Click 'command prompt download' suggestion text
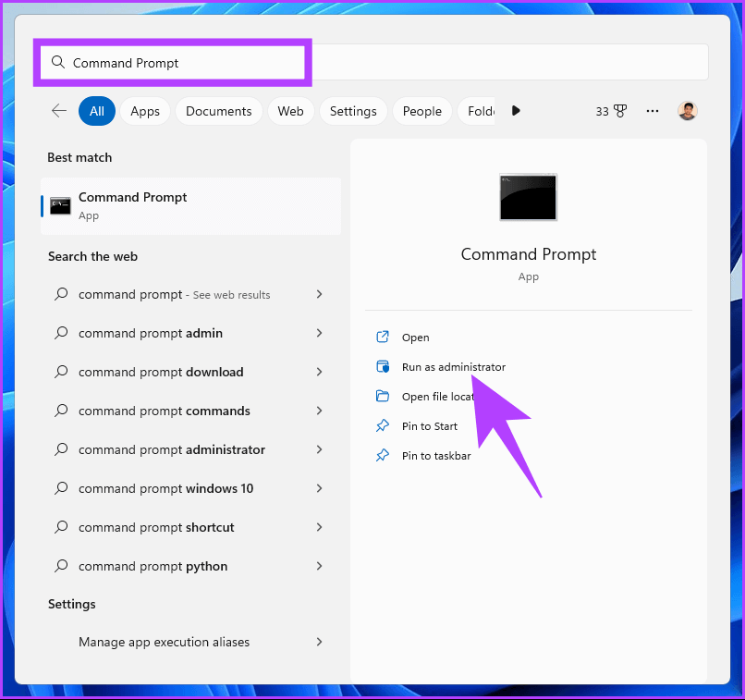Image resolution: width=745 pixels, height=700 pixels. 161,372
